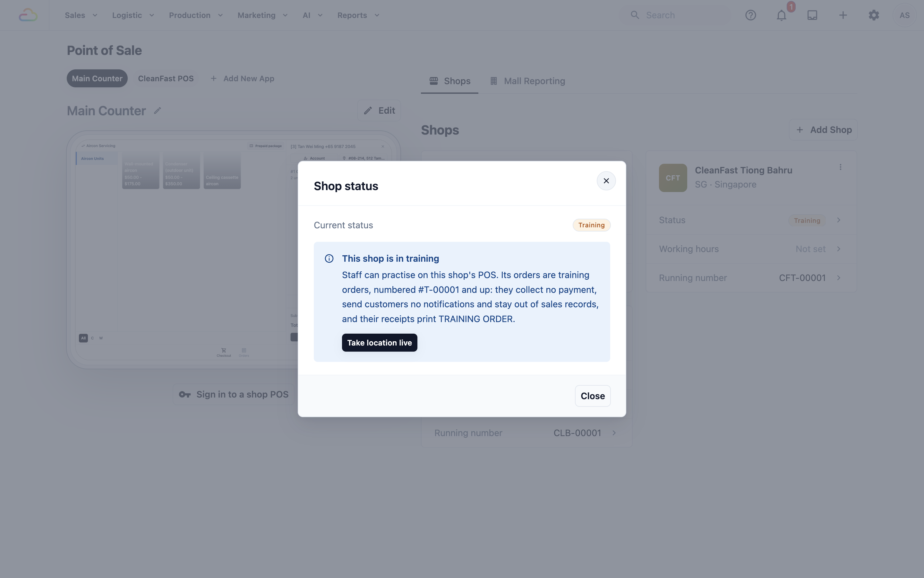Click Ceiling cassette aircon tile in preview
Viewport: 924px width, 578px height.
(222, 171)
